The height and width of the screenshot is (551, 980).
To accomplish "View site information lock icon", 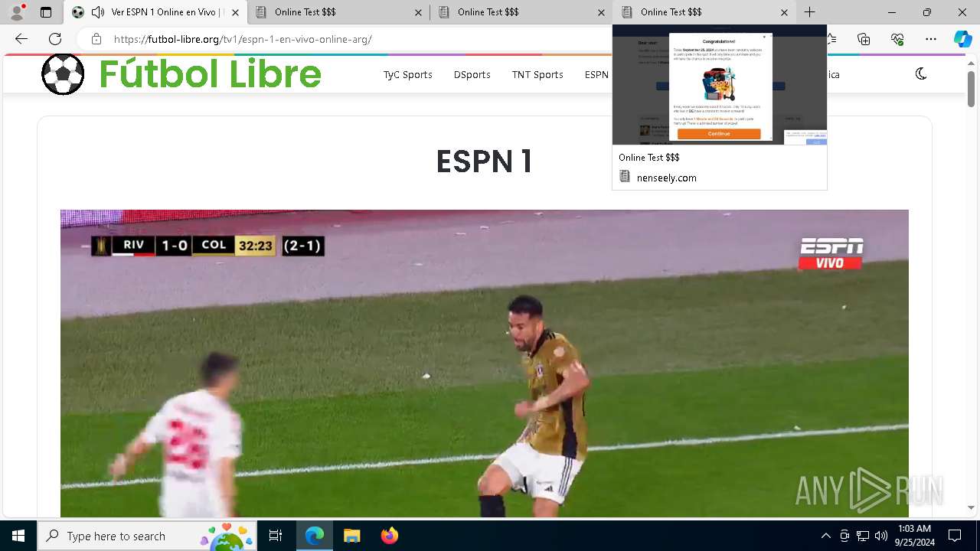I will pos(96,39).
